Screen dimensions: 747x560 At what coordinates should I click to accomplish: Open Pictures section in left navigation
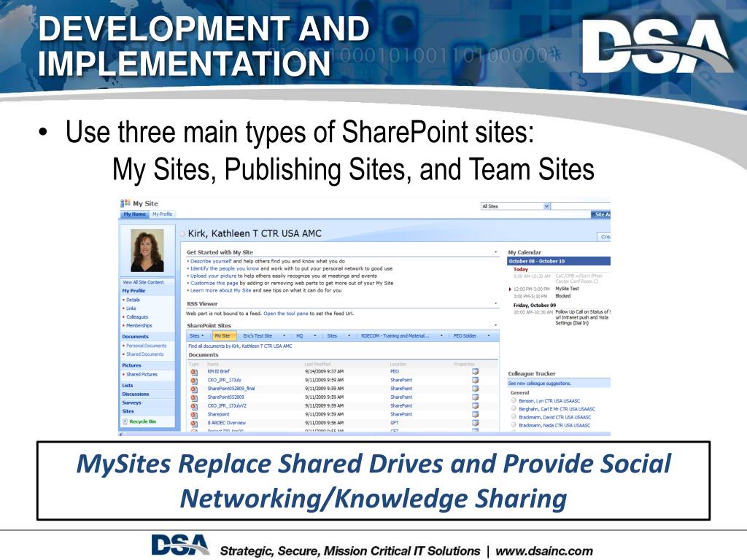click(x=131, y=366)
